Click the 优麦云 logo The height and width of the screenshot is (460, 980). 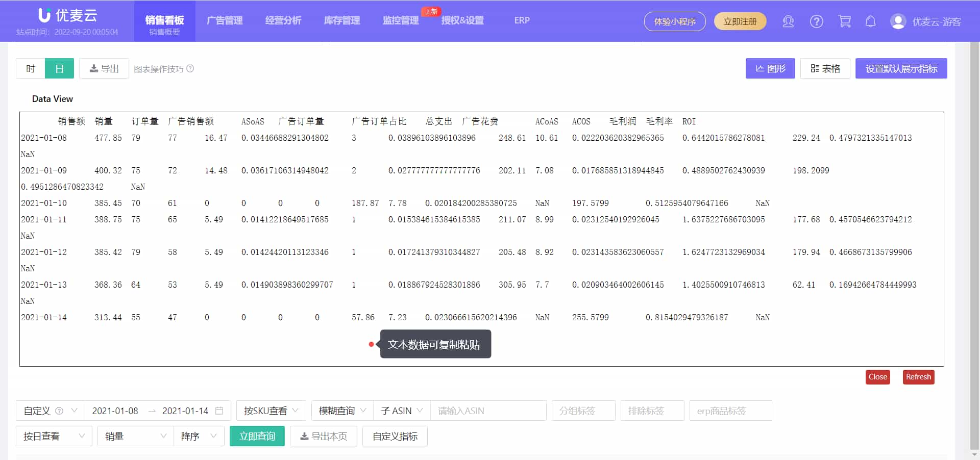[68, 15]
